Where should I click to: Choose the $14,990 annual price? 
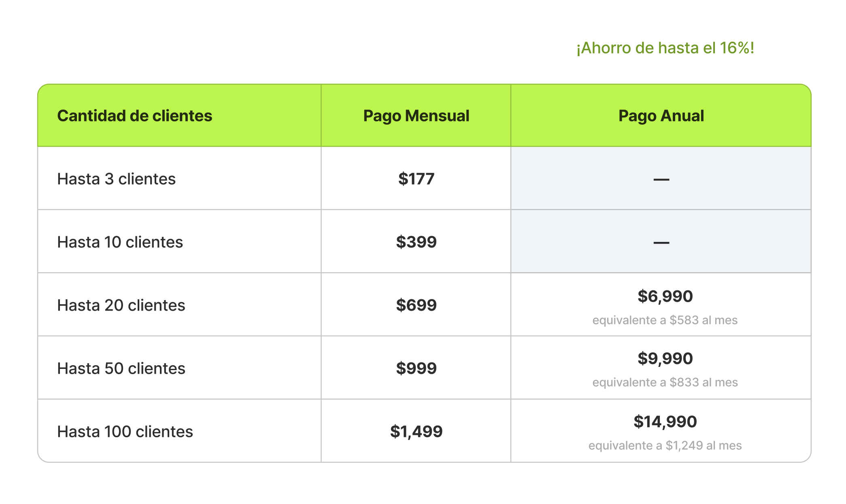click(x=665, y=422)
